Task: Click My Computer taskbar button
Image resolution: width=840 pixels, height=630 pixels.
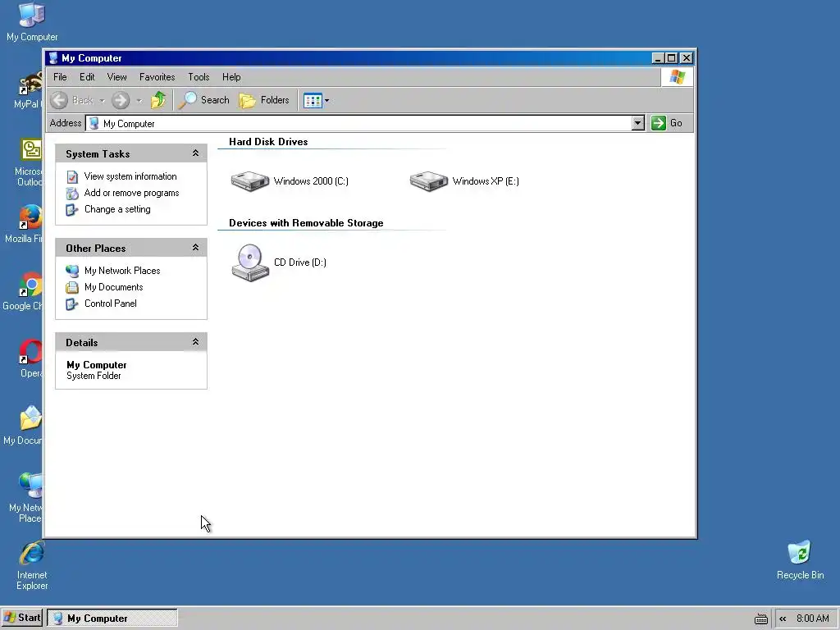Action: 112,618
